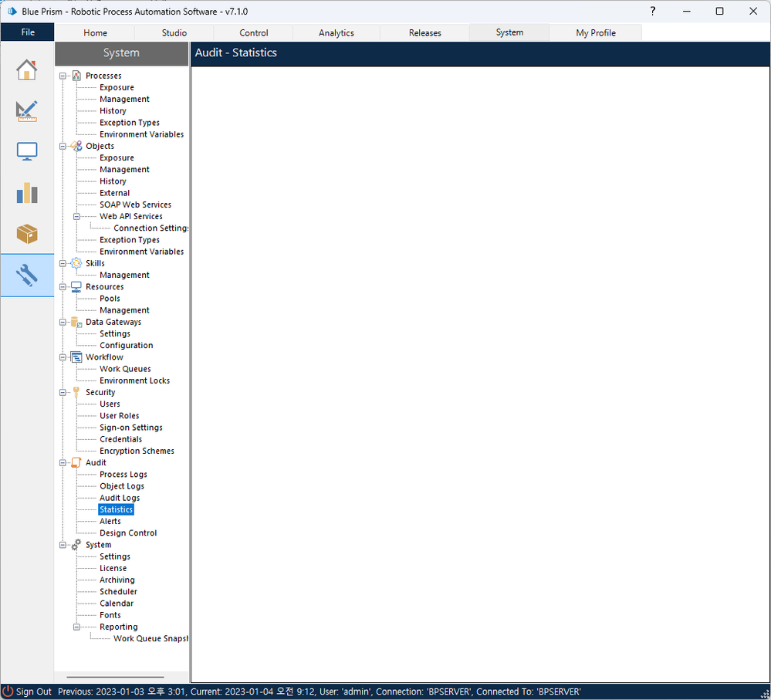The height and width of the screenshot is (700, 771).
Task: Open the Home sidebar house icon
Action: [26, 69]
